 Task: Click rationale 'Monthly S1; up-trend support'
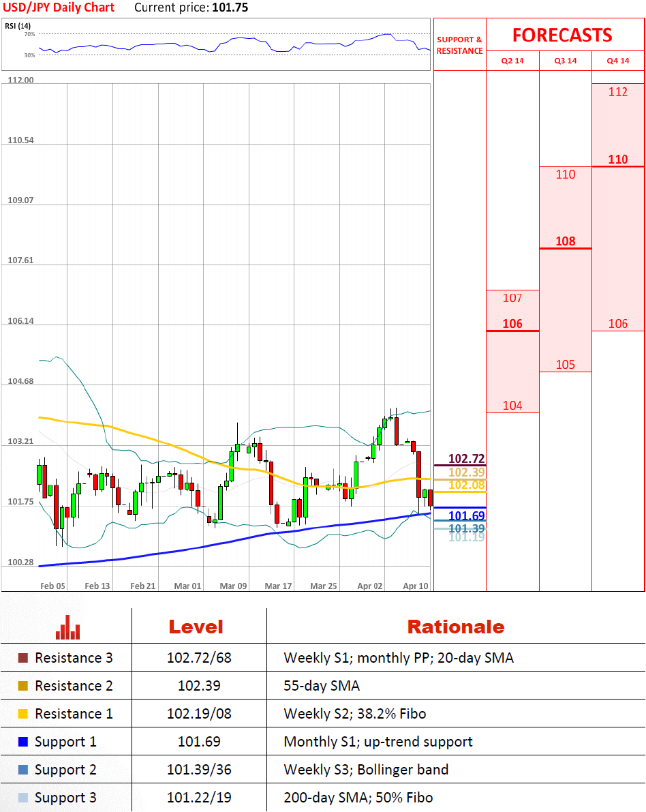(x=378, y=742)
